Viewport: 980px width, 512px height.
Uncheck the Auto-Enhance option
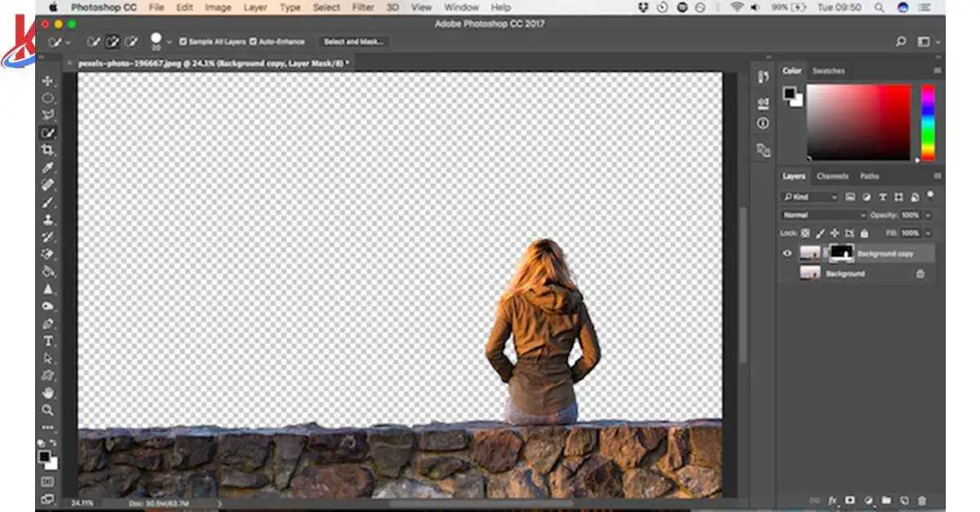tap(253, 42)
